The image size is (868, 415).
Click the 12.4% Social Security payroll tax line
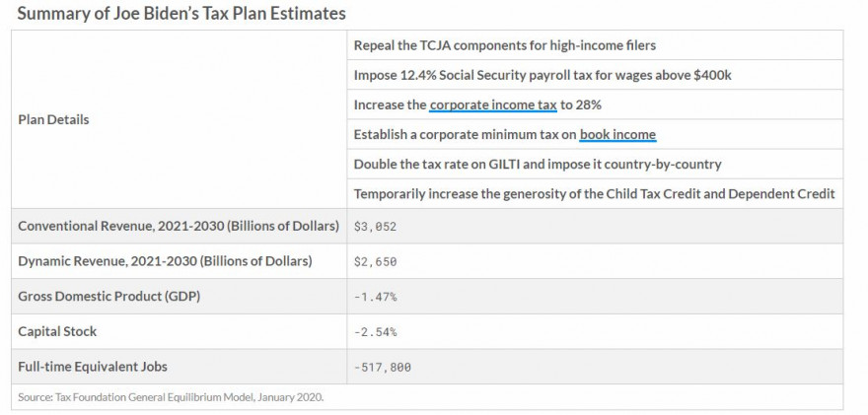(x=542, y=75)
